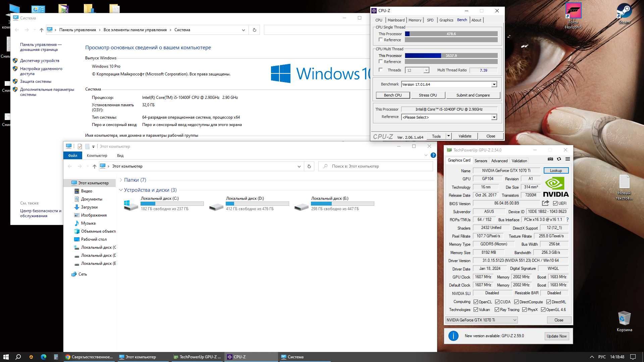Toggle UEFI checkbox in GPU-Z
The height and width of the screenshot is (362, 644).
(x=555, y=203)
